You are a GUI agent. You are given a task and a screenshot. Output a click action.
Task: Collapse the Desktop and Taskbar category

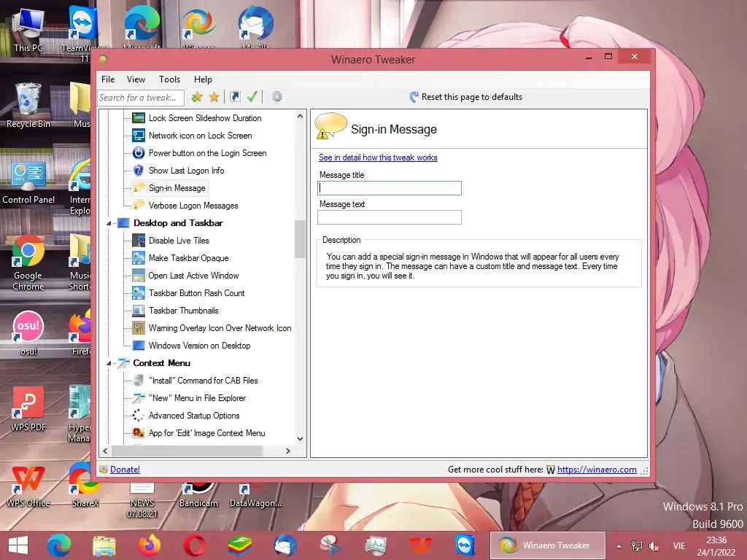point(109,223)
